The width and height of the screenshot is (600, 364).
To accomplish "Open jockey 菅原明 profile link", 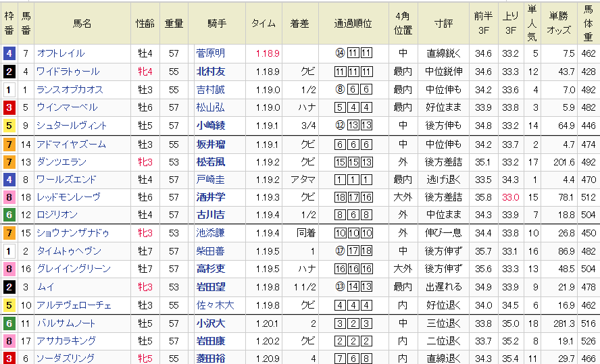I will (x=210, y=53).
